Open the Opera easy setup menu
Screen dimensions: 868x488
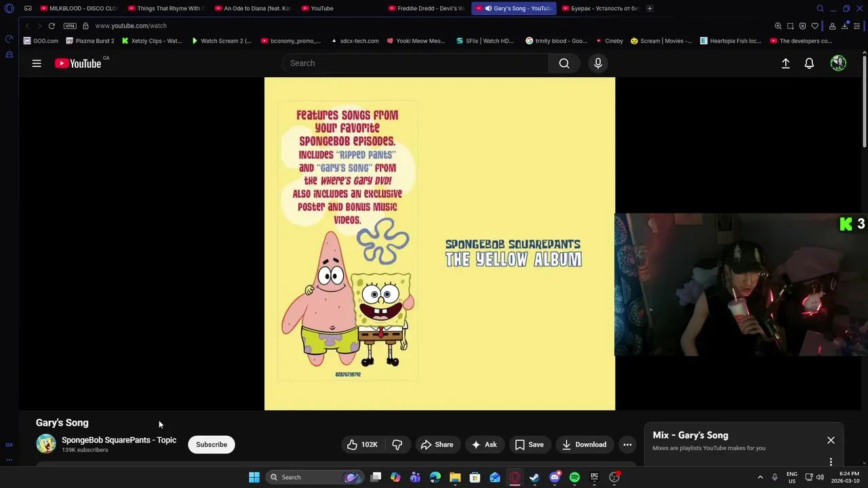click(857, 26)
